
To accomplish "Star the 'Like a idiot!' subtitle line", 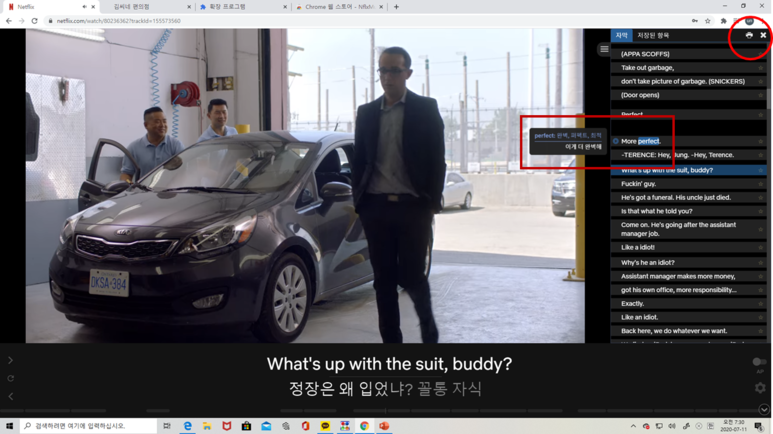I will pos(761,248).
